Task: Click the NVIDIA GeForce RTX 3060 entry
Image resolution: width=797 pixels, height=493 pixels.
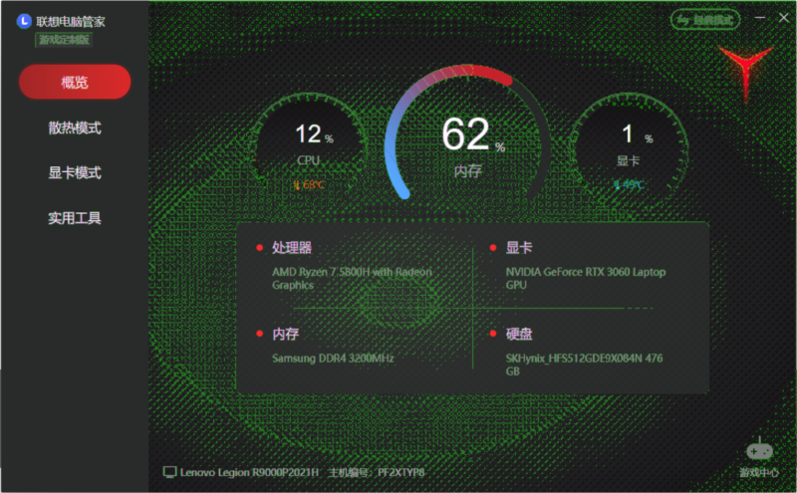Action: (x=585, y=278)
